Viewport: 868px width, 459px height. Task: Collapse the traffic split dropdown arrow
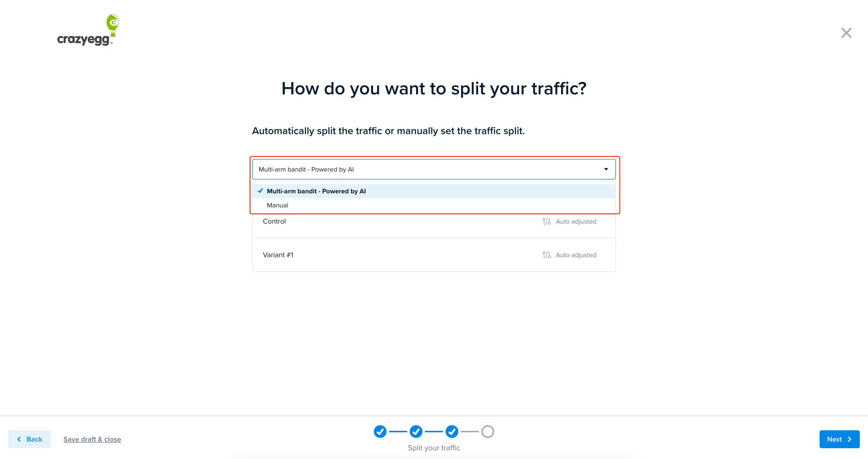tap(606, 169)
